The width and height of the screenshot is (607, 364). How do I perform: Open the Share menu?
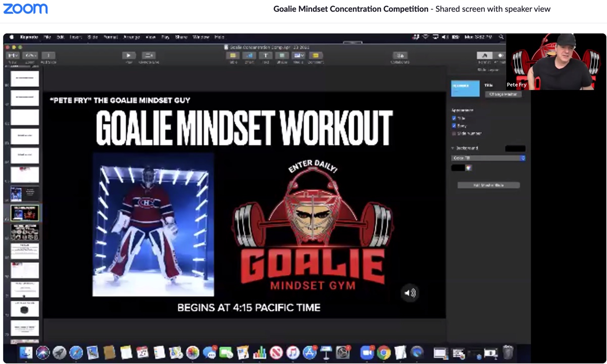pos(181,37)
